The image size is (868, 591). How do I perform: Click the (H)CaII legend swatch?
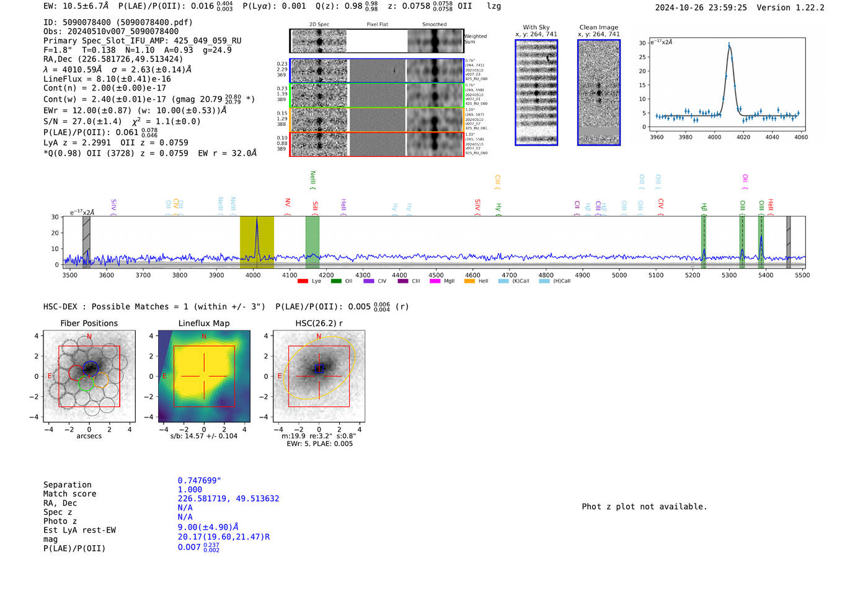coord(544,281)
